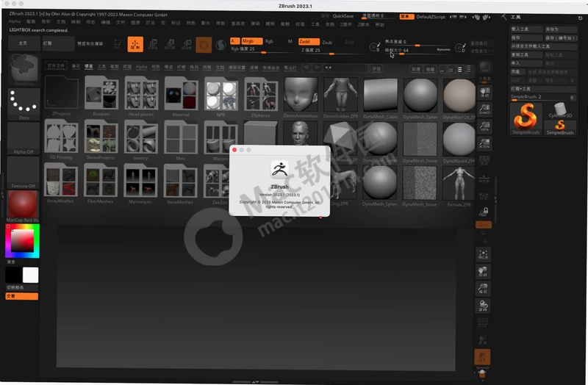Open the 首选项 menu
Image resolution: width=588 pixels, height=385 pixels.
(237, 24)
